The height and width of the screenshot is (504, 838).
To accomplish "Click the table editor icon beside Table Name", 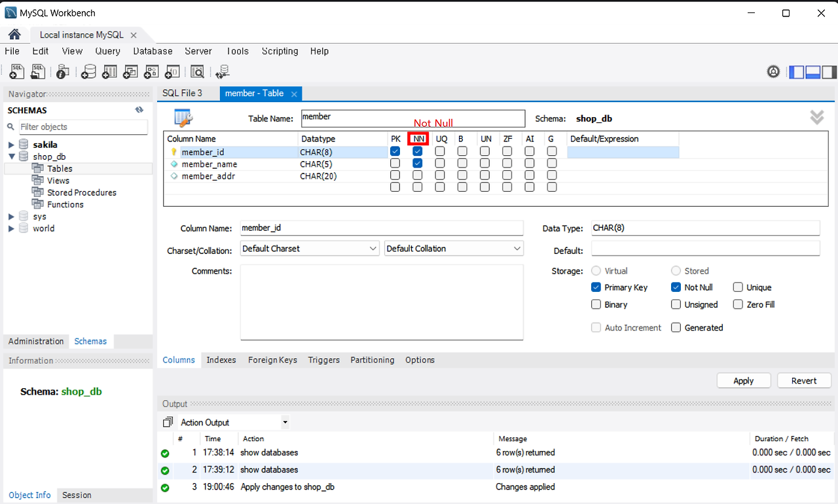I will click(183, 118).
